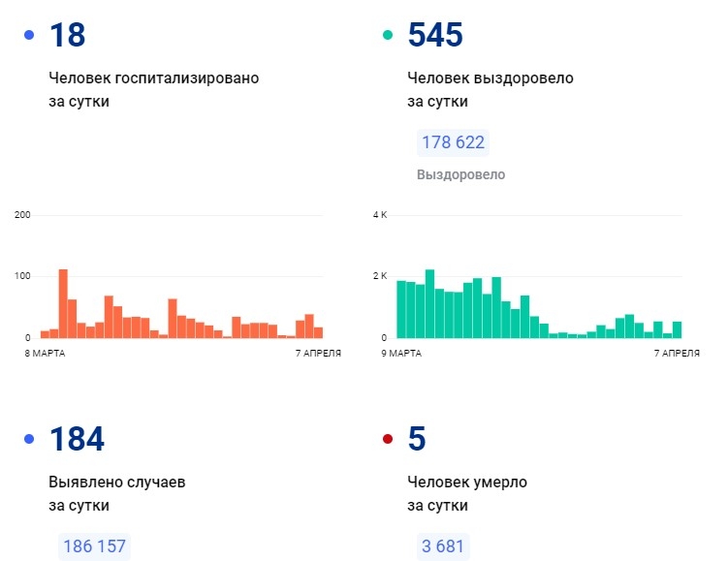The width and height of the screenshot is (728, 561).
Task: Click the 'Человек госпитализировано за сутки' label
Action: click(x=153, y=89)
